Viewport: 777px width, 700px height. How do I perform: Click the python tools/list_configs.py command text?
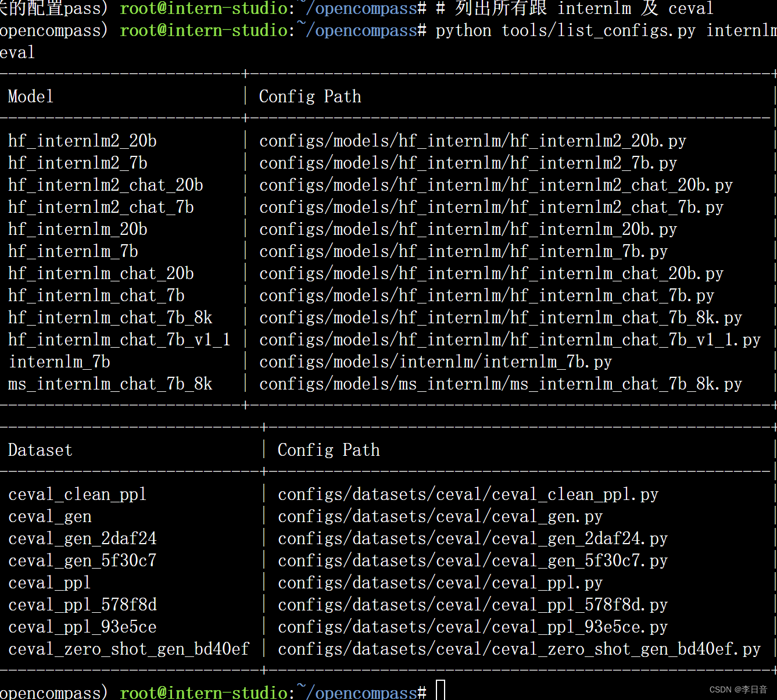point(565,30)
